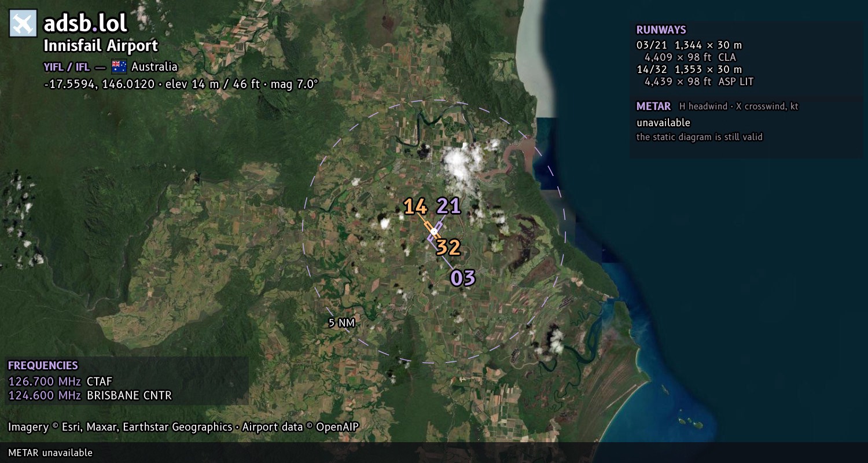Click the Innisfail Airport heading

point(101,46)
